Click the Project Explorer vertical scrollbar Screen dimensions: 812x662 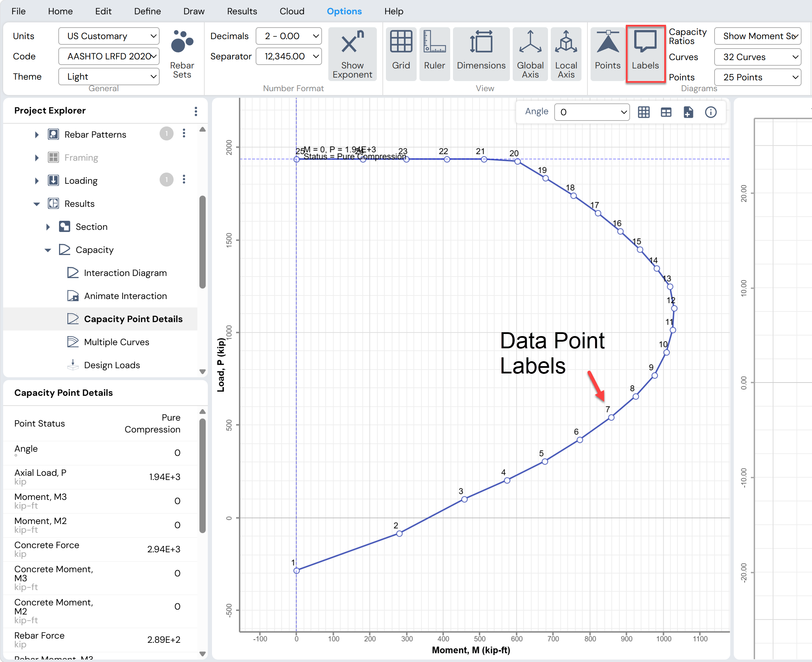(203, 242)
